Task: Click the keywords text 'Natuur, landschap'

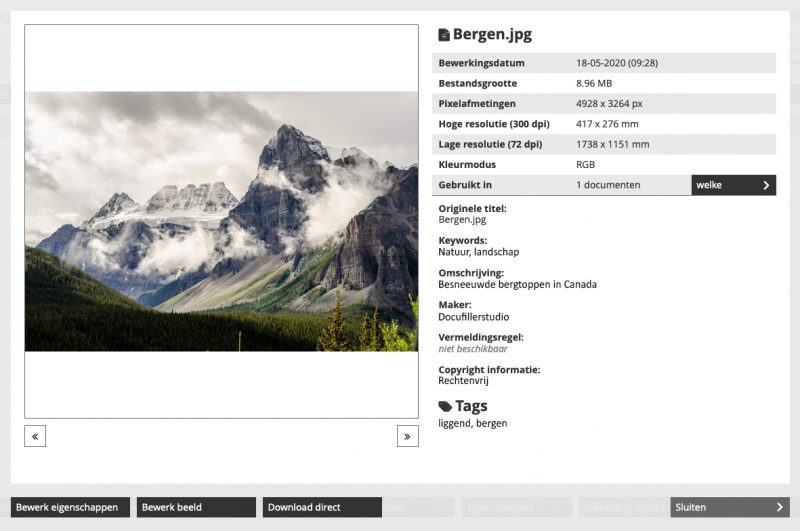Action: [478, 252]
